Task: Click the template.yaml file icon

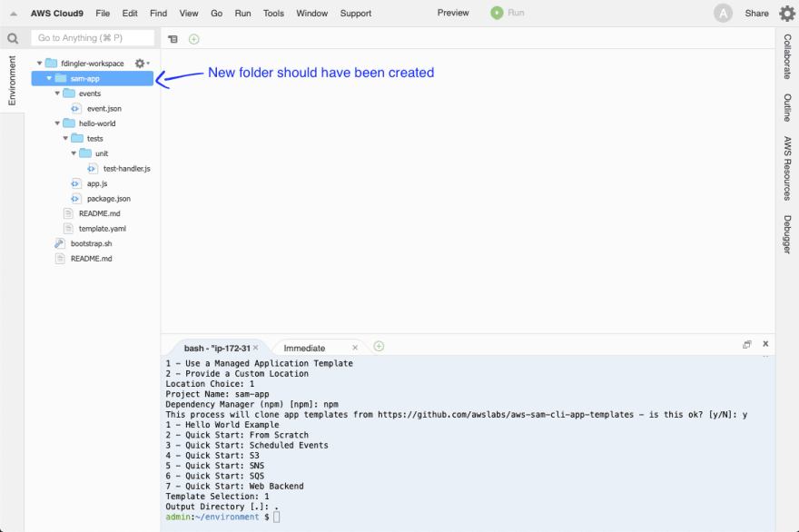Action: (x=68, y=229)
